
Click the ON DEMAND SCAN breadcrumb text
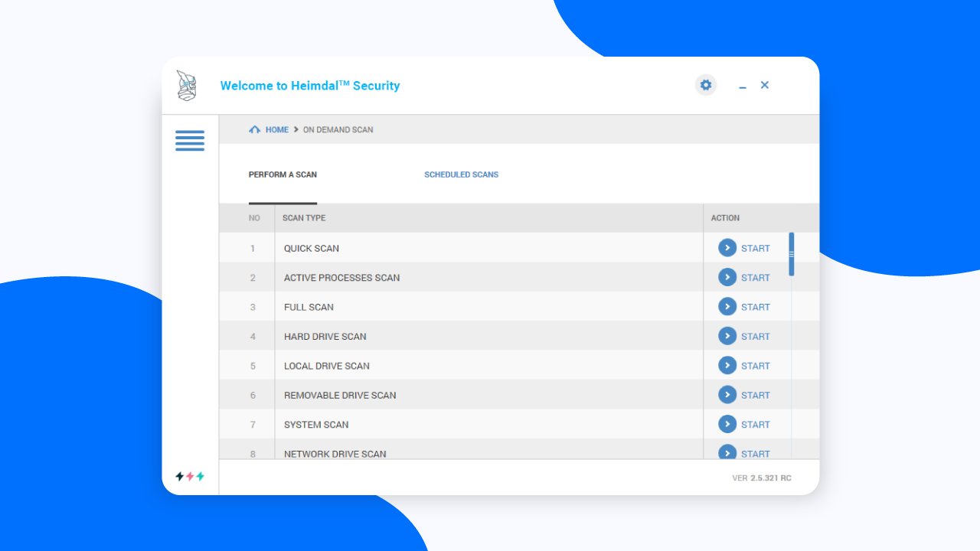338,130
